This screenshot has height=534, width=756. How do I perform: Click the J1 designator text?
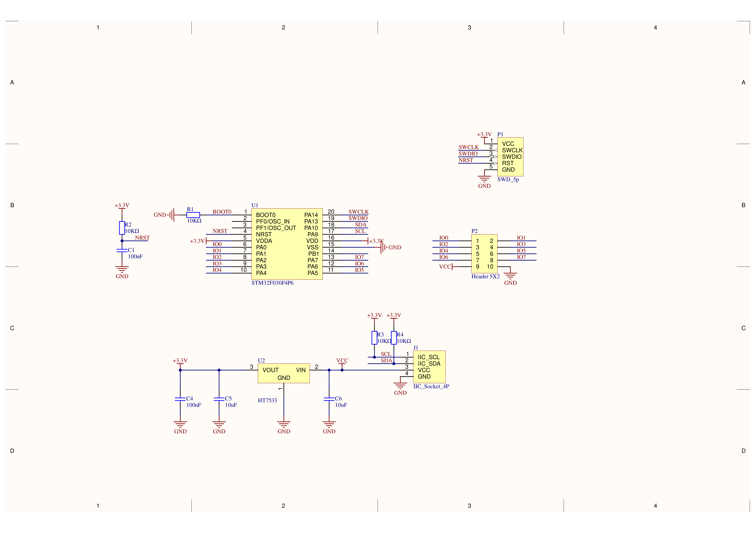415,347
